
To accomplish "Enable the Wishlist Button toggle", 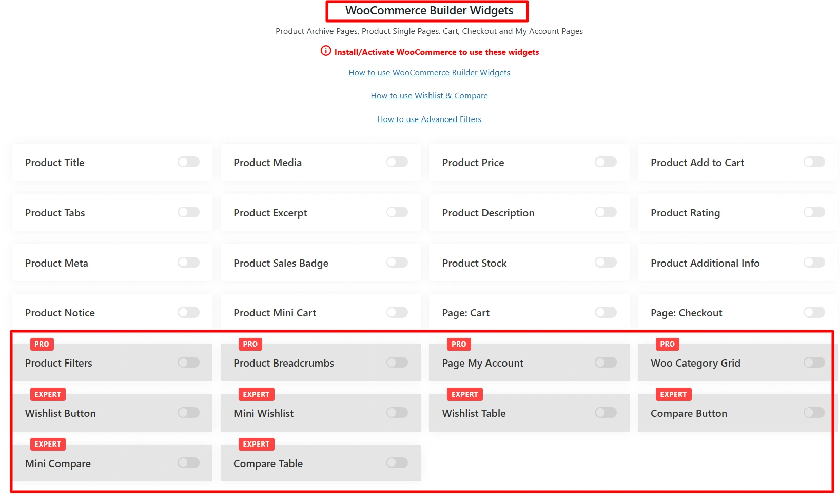I will (x=188, y=413).
